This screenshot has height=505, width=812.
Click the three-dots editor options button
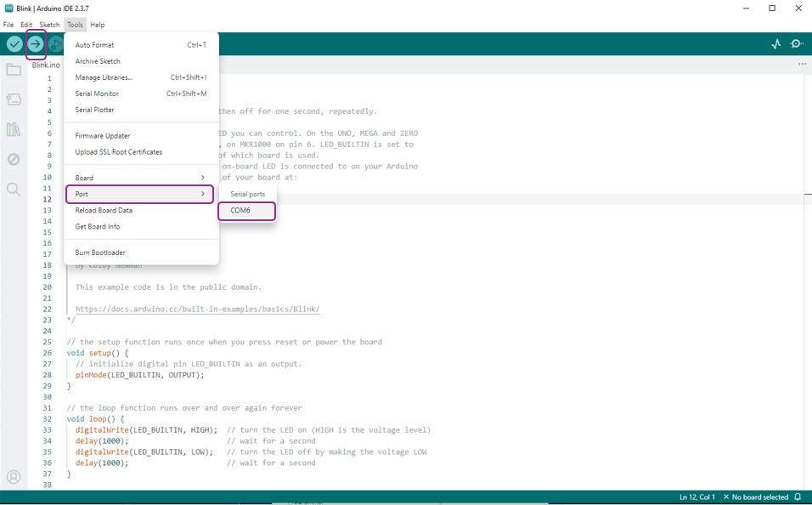pos(802,64)
